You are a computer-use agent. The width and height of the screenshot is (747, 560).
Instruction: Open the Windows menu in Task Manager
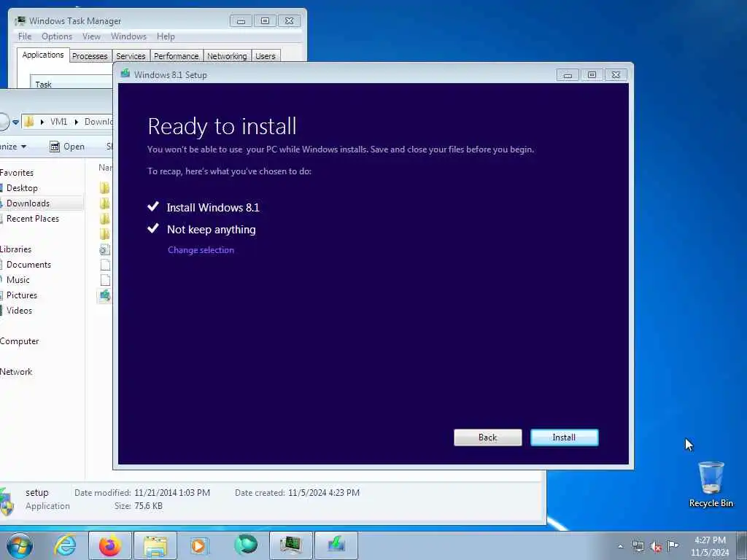pos(128,36)
